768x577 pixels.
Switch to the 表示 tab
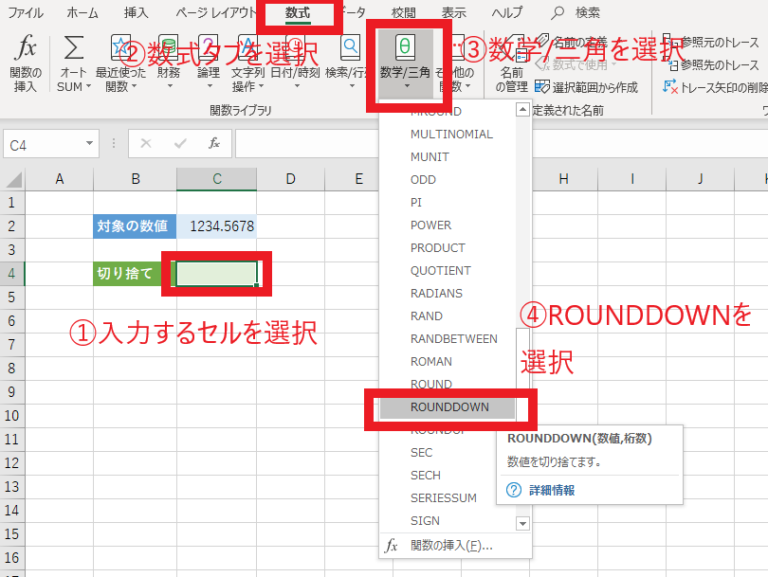pyautogui.click(x=454, y=13)
